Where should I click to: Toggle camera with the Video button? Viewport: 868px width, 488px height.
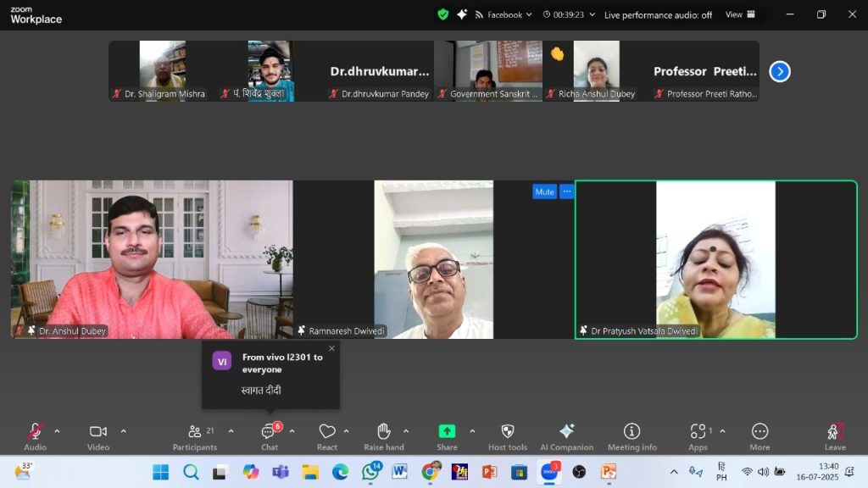pos(98,434)
